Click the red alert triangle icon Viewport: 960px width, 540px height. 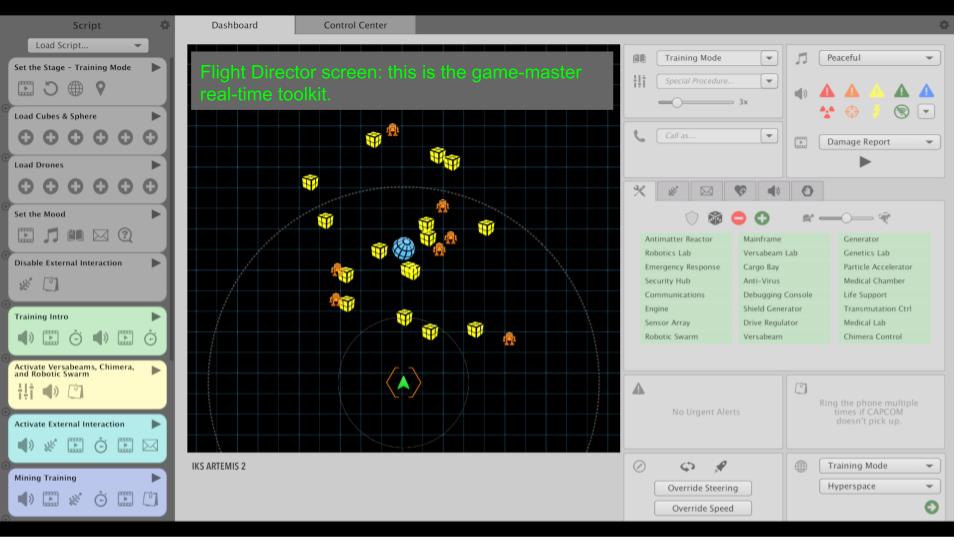point(827,91)
